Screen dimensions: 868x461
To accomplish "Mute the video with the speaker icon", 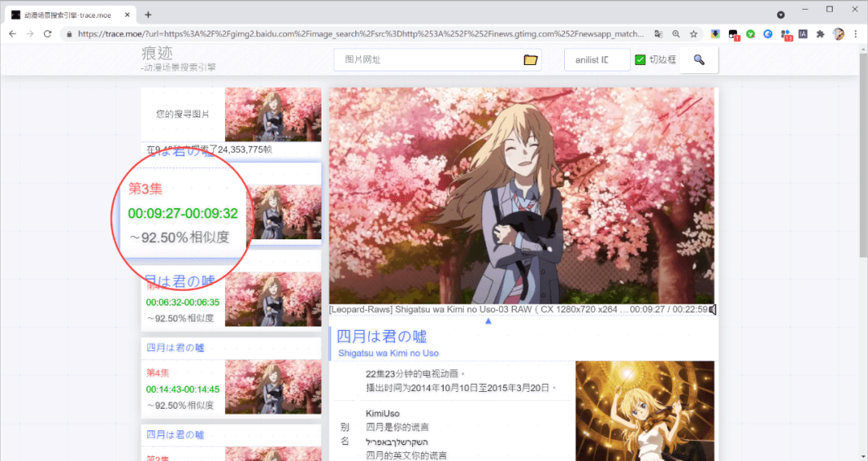I will tap(712, 309).
